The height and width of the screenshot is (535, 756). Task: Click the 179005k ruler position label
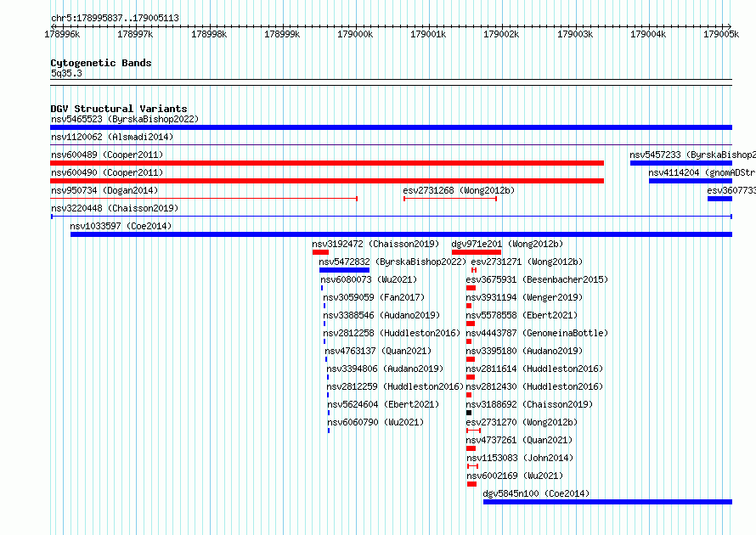721,34
